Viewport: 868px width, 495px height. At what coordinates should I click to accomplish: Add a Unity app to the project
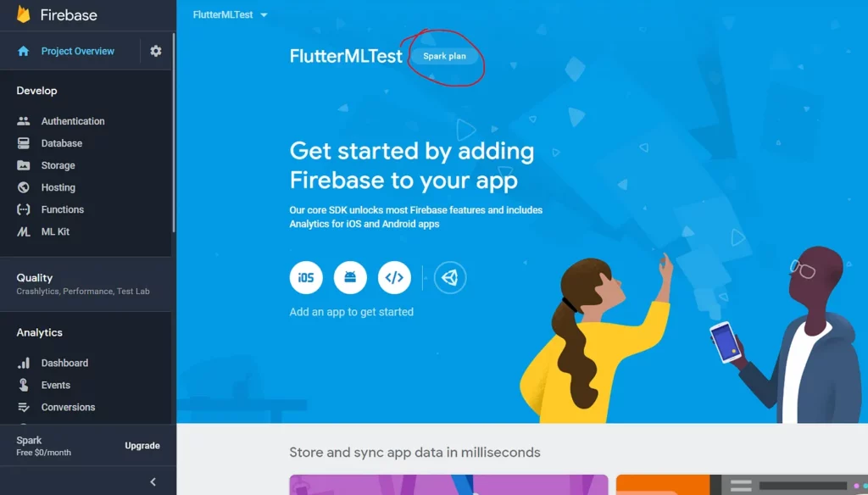[x=450, y=277]
